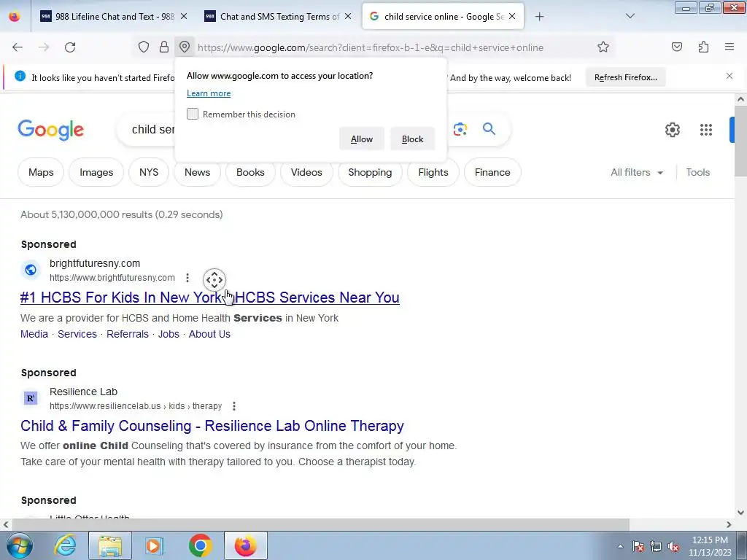Click the Google logo
This screenshot has width=747, height=560.
pos(50,130)
